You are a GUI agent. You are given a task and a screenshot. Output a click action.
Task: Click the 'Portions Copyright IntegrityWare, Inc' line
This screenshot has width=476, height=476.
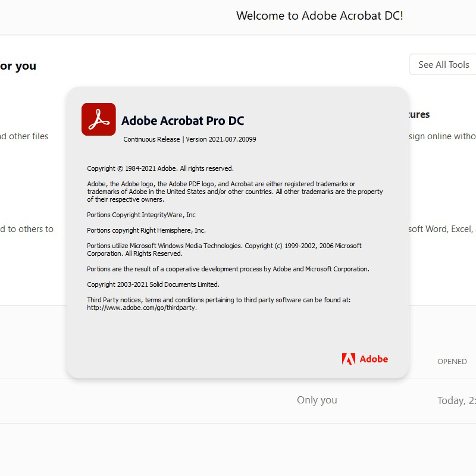tap(141, 215)
